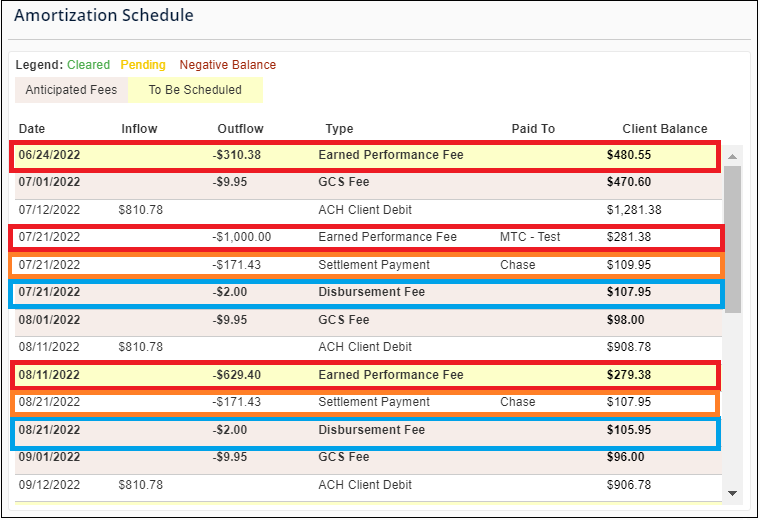Click the Outflow column header

coord(240,129)
